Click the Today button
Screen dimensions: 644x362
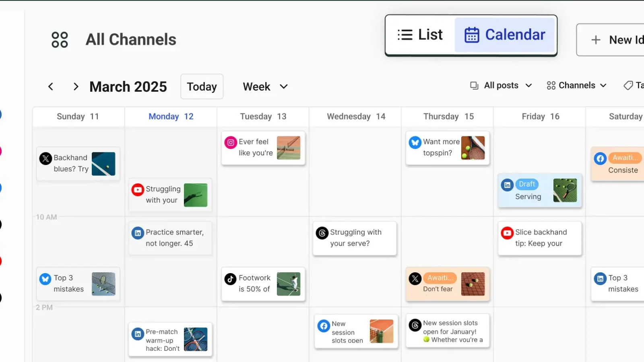202,86
